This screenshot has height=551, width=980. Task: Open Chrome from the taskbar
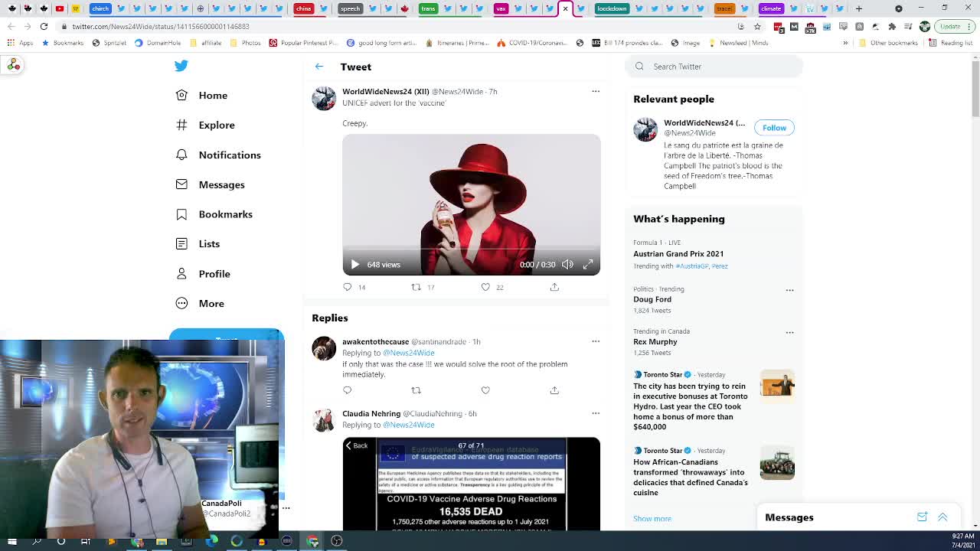coord(312,541)
